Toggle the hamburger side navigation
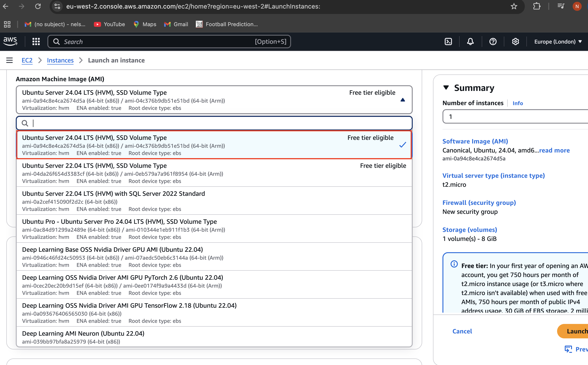The image size is (588, 365). (x=9, y=60)
